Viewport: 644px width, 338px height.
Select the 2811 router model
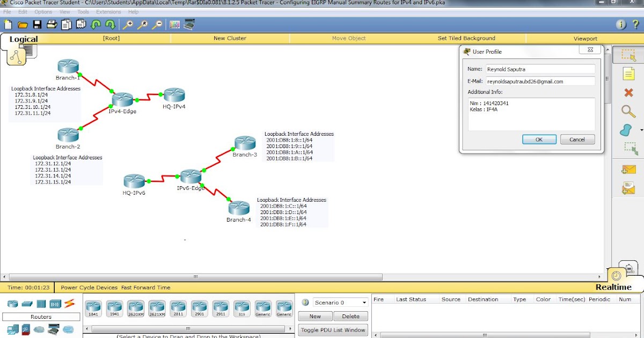[178, 307]
